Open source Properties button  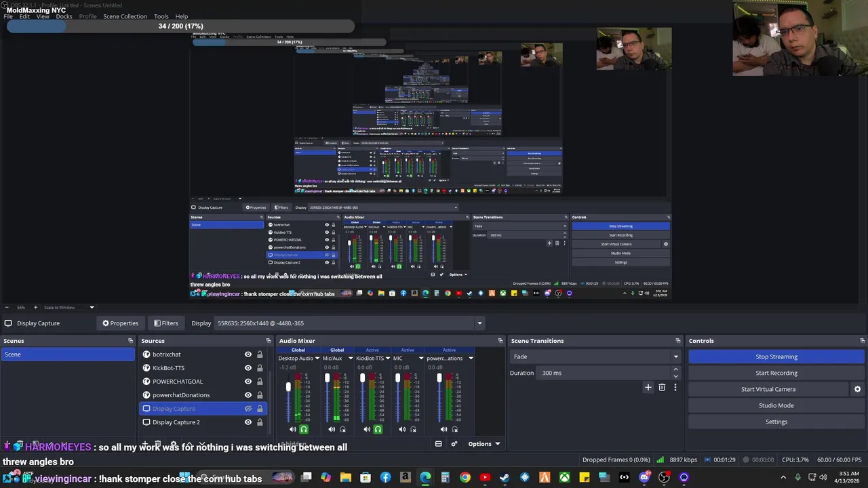click(120, 323)
